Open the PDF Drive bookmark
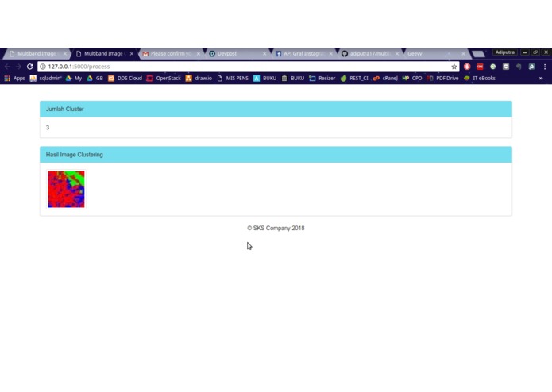This screenshot has width=552, height=392. pos(442,78)
